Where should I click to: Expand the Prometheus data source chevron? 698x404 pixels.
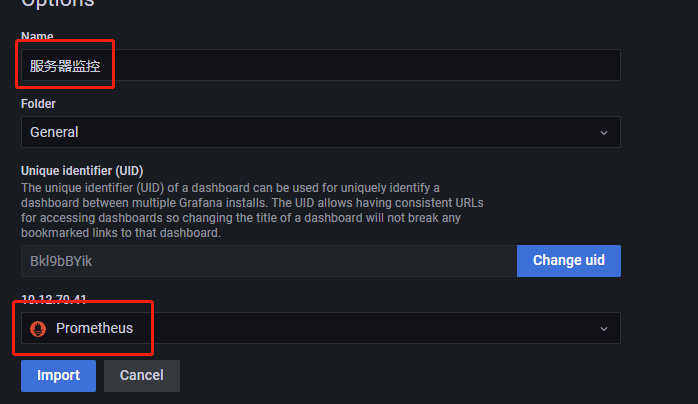(x=604, y=329)
